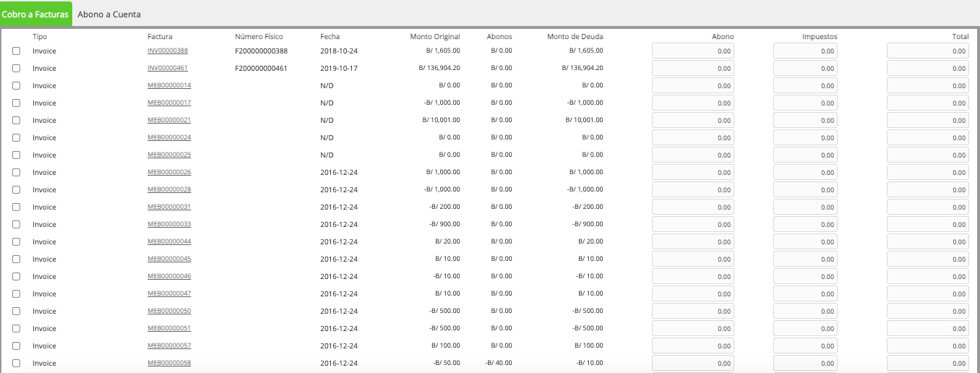Click the Impuestos field in MEB00000021 row

(x=806, y=121)
